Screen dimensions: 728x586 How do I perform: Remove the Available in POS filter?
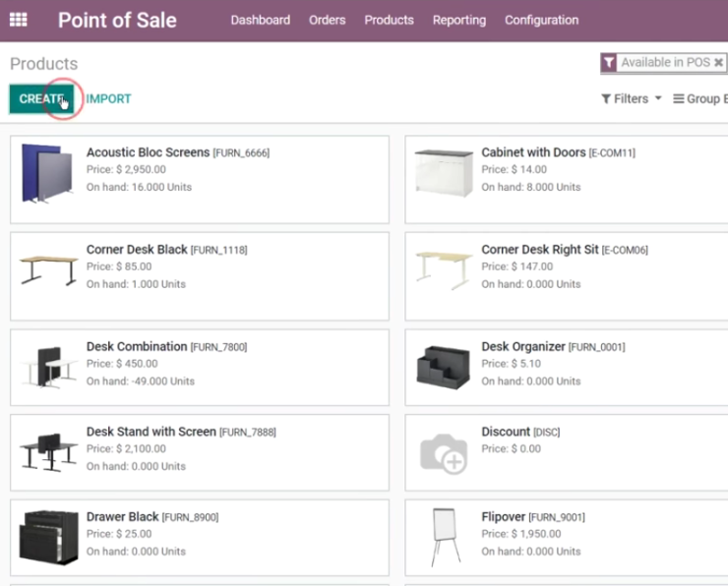pyautogui.click(x=718, y=63)
